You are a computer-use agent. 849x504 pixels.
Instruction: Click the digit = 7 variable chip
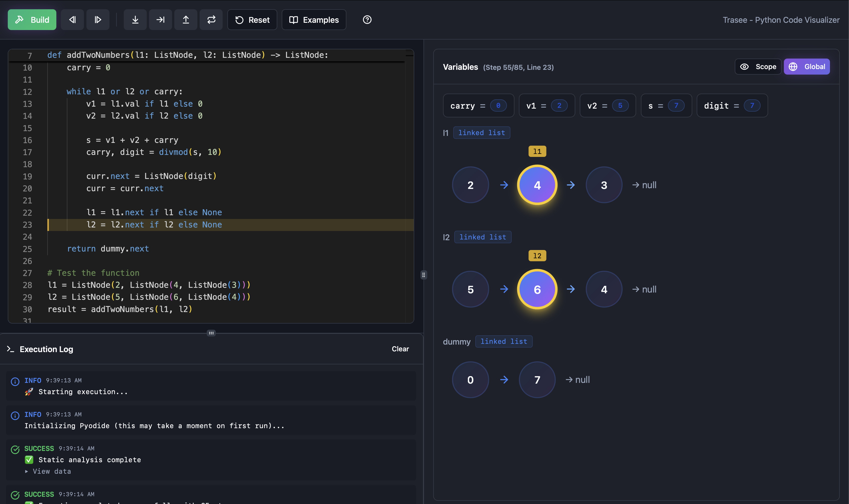point(732,106)
